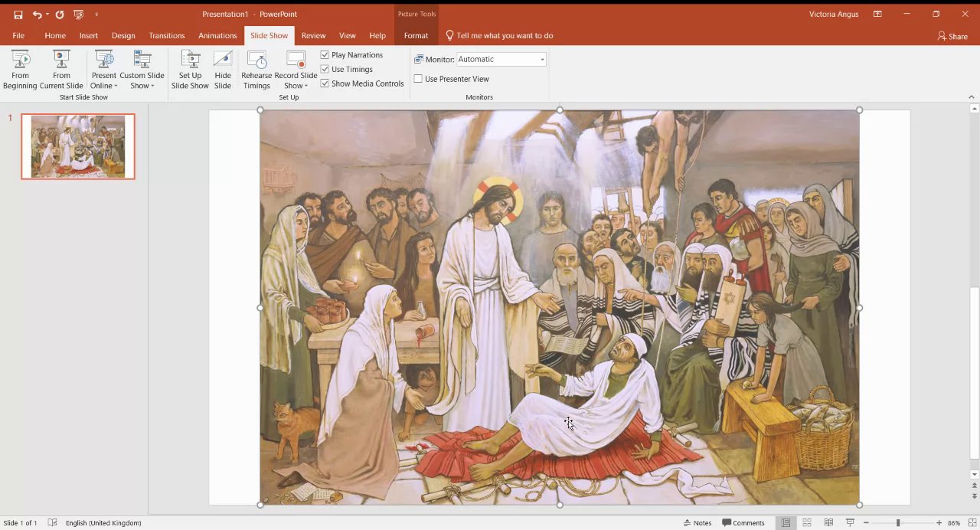This screenshot has height=530, width=980.
Task: Fit slide to current window icon
Action: tap(971, 523)
